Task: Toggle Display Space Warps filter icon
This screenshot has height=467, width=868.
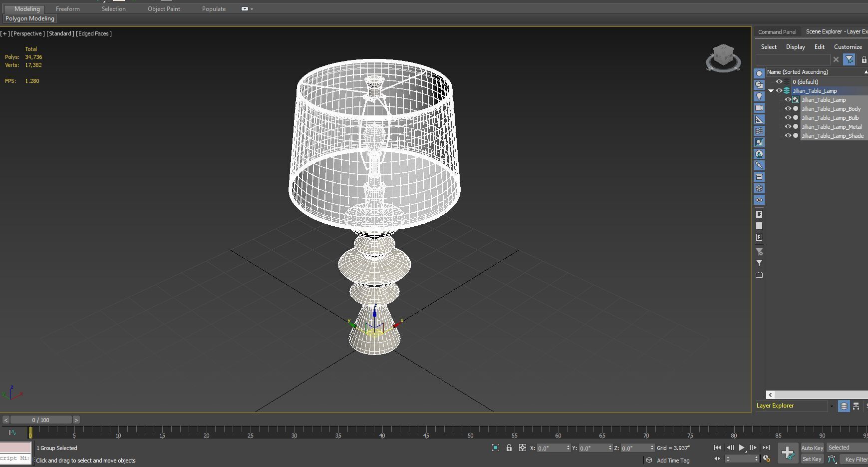Action: coord(759,131)
